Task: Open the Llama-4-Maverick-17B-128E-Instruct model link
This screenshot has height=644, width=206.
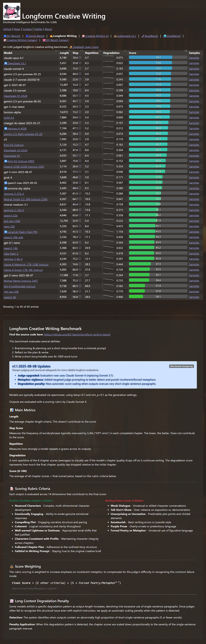Action: coord(26,264)
